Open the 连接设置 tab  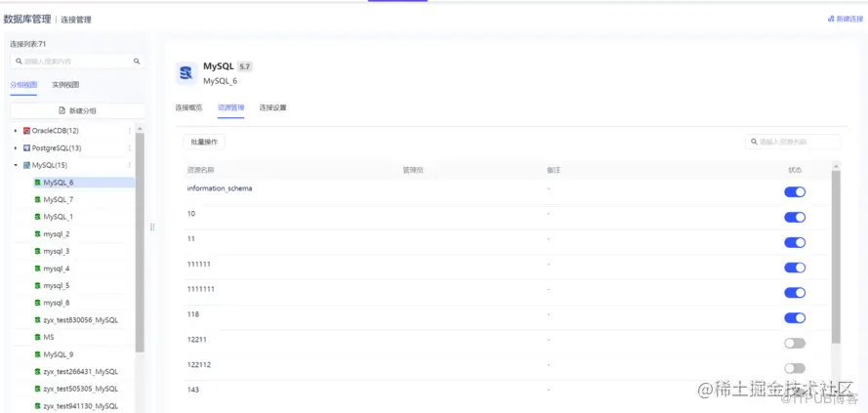tap(273, 107)
